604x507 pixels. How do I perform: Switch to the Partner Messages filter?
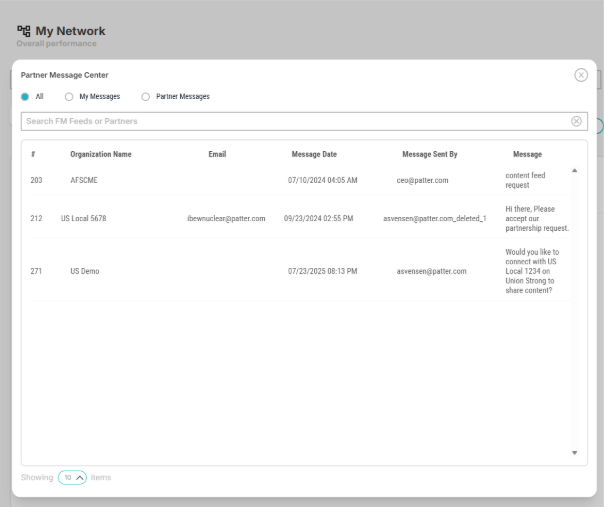(x=146, y=97)
